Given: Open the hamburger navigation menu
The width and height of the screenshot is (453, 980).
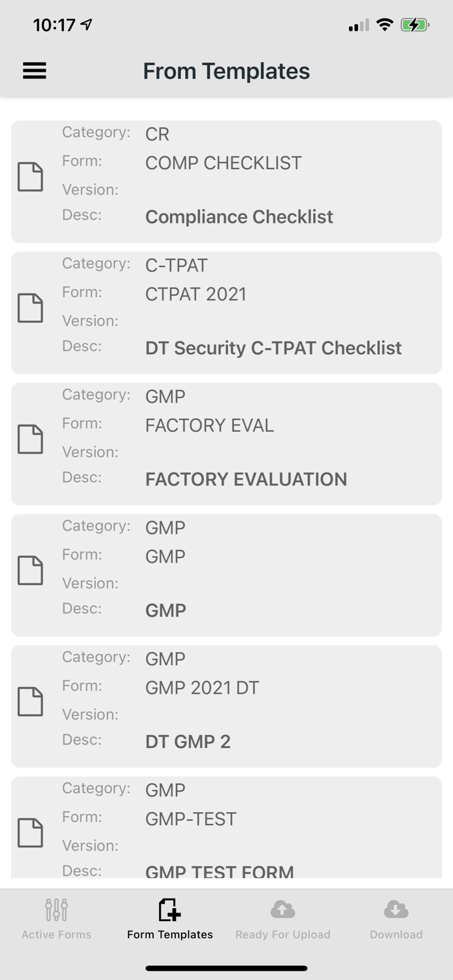Looking at the screenshot, I should [34, 71].
